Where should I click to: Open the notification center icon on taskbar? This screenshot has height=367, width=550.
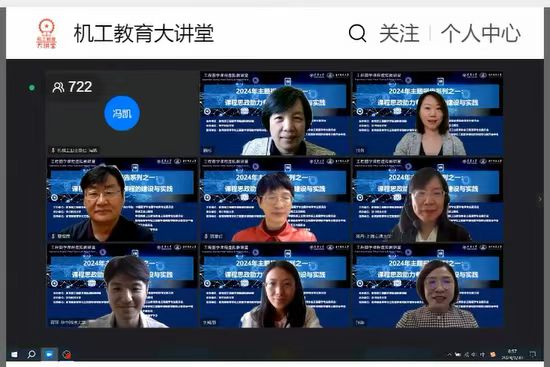pos(533,354)
